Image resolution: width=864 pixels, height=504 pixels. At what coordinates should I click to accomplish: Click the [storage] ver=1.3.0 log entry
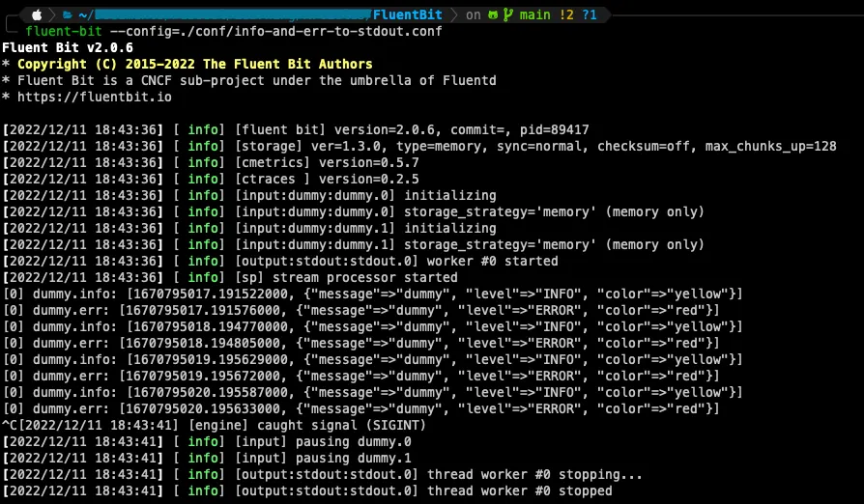pyautogui.click(x=419, y=147)
